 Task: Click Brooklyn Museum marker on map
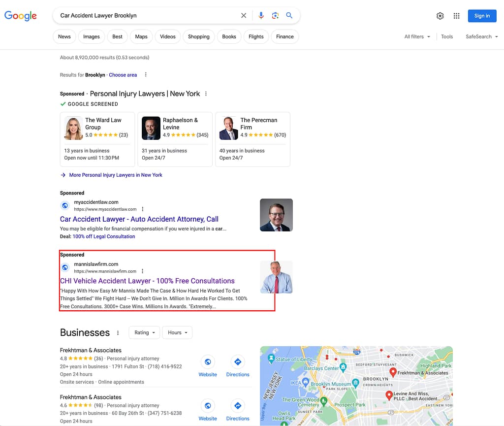[x=355, y=383]
